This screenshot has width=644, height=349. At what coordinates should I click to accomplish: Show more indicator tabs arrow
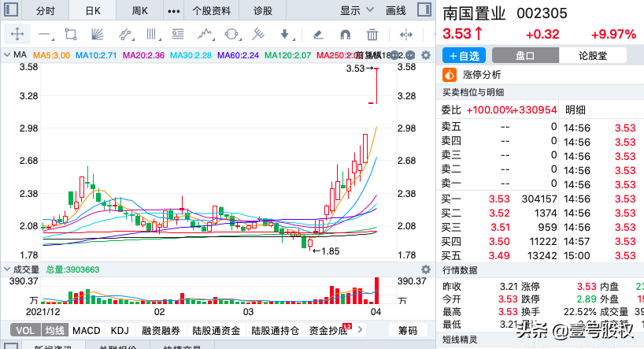361,329
